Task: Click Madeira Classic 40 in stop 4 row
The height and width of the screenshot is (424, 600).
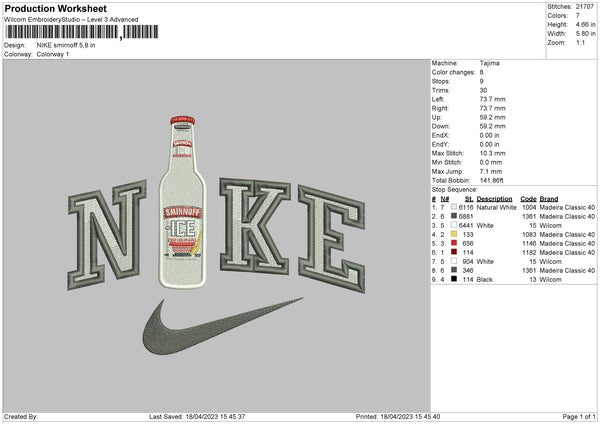Action: 567,235
